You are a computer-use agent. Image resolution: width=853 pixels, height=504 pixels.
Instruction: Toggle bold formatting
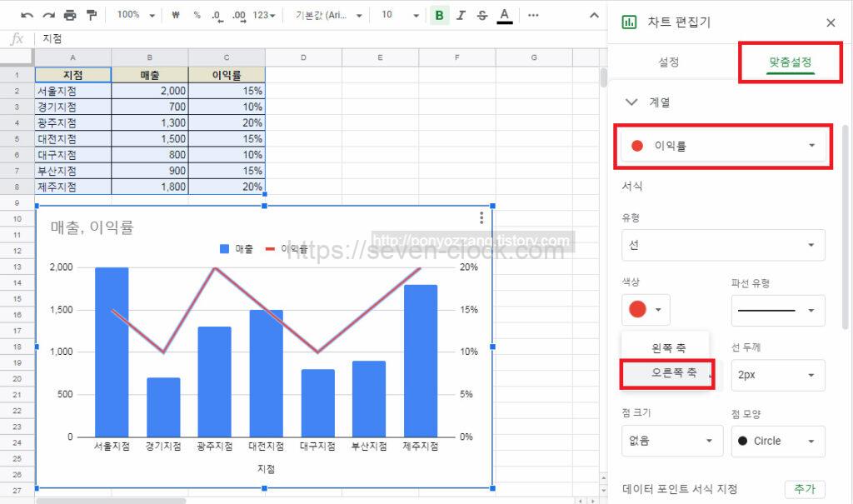440,15
